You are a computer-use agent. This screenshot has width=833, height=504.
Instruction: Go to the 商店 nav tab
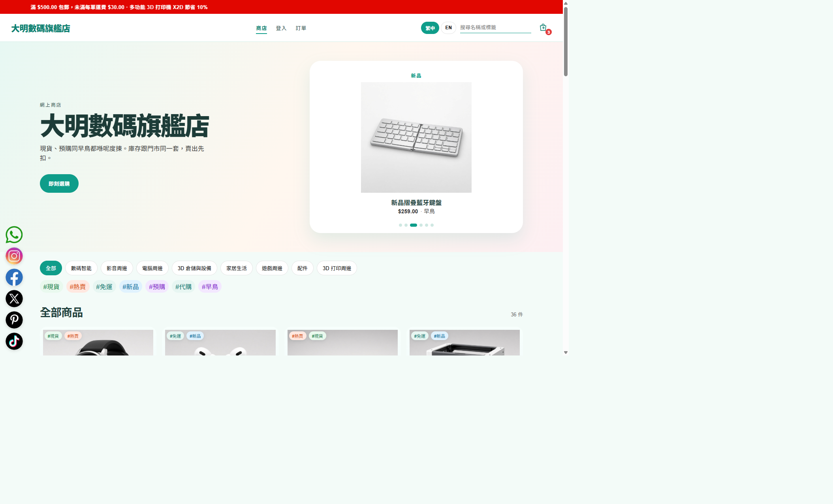(261, 28)
